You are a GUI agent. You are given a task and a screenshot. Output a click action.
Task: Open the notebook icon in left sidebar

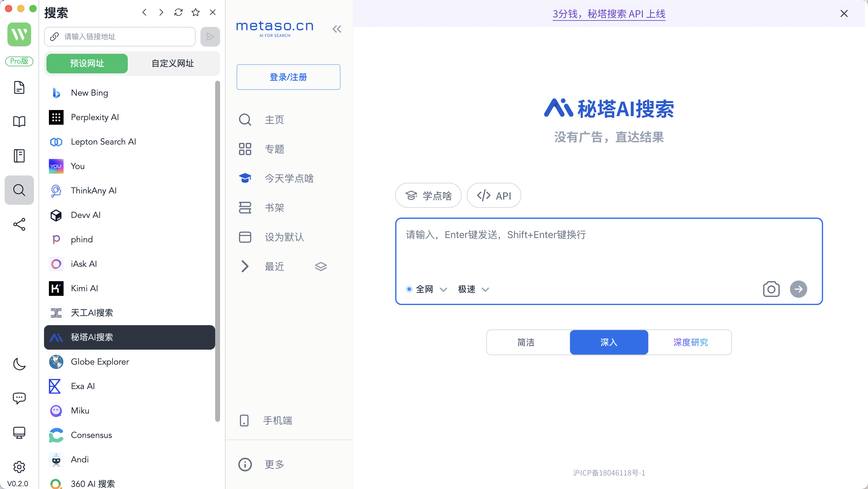(19, 156)
